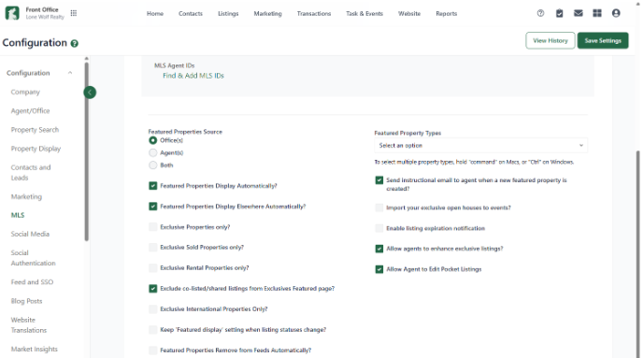The height and width of the screenshot is (358, 644).
Task: Click the help question mark icon in header
Action: (x=540, y=13)
